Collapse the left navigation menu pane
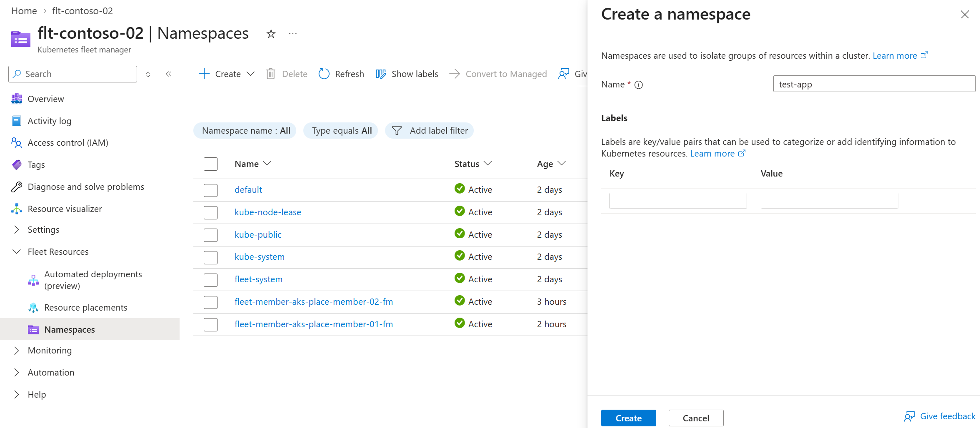 pos(169,74)
